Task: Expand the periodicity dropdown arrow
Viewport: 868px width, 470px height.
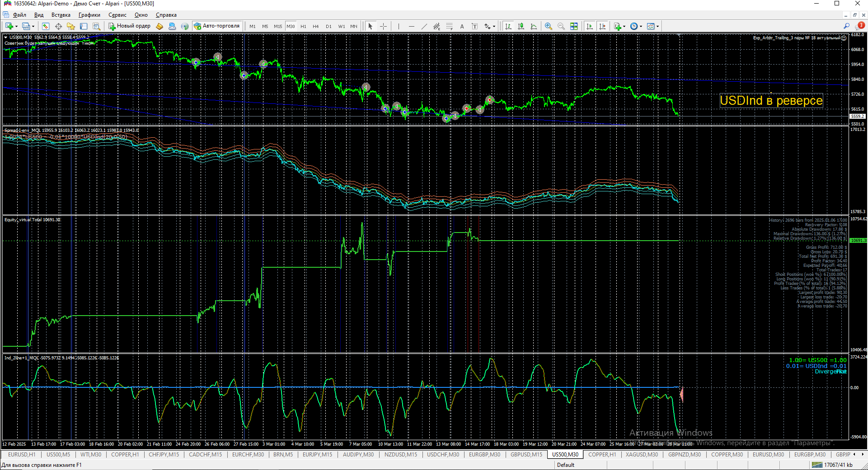Action: pos(641,26)
